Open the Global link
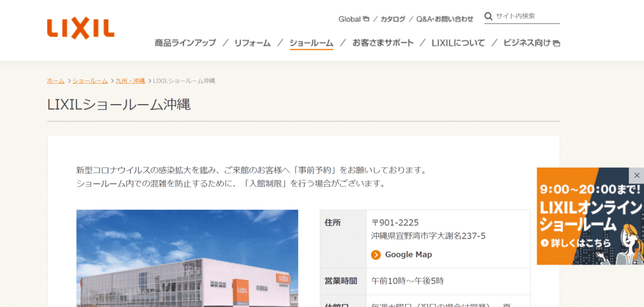The image size is (644, 307). [x=354, y=19]
